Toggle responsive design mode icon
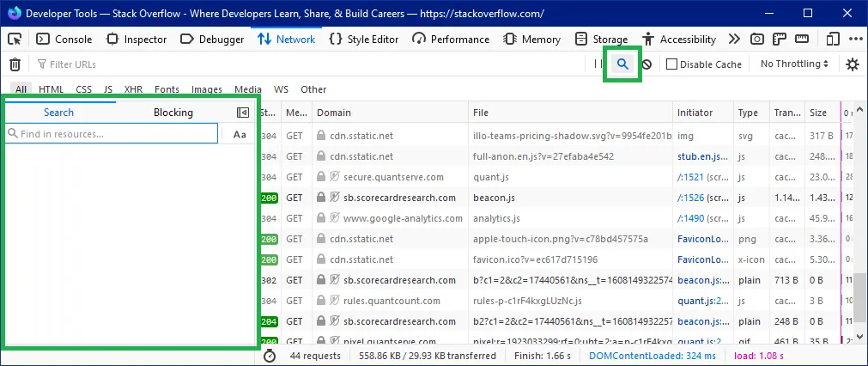This screenshot has height=366, width=868. [x=832, y=40]
